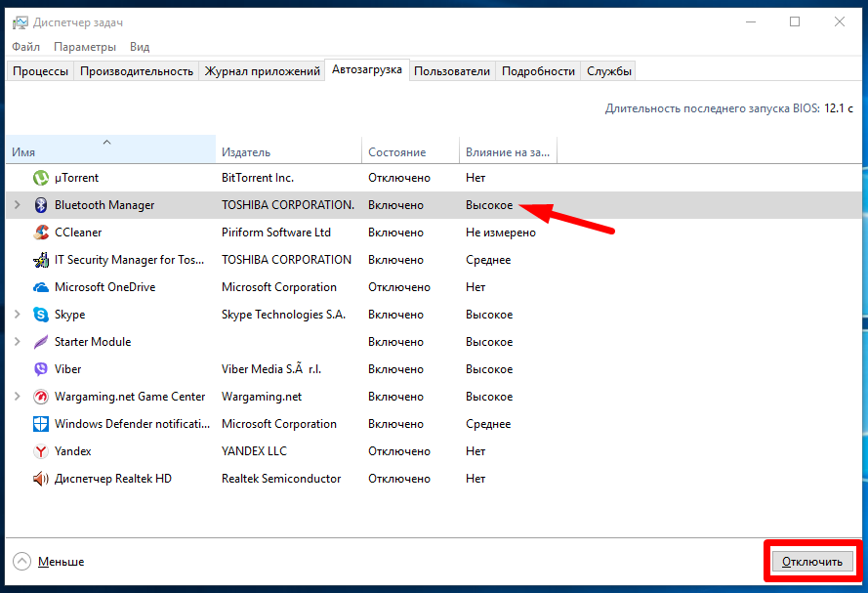Open the Файл menu
This screenshot has height=593, width=868.
26,47
